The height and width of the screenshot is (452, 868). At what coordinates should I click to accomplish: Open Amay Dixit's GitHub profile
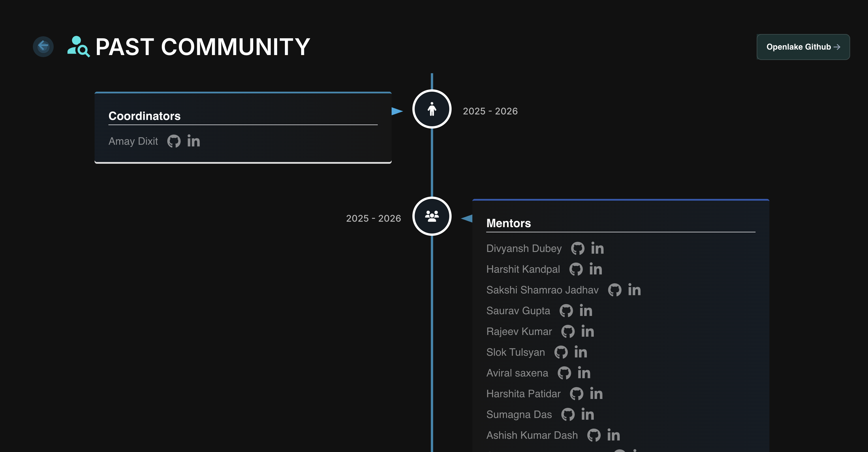tap(174, 141)
